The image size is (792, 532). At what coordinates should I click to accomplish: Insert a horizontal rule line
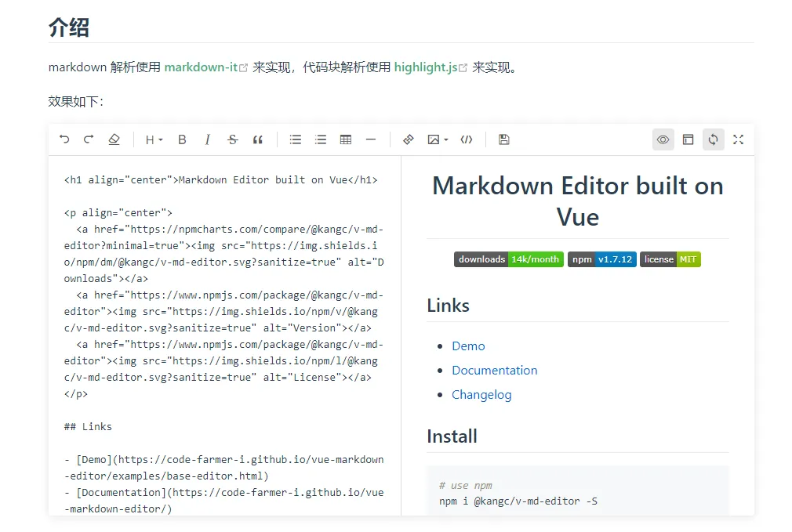tap(371, 139)
